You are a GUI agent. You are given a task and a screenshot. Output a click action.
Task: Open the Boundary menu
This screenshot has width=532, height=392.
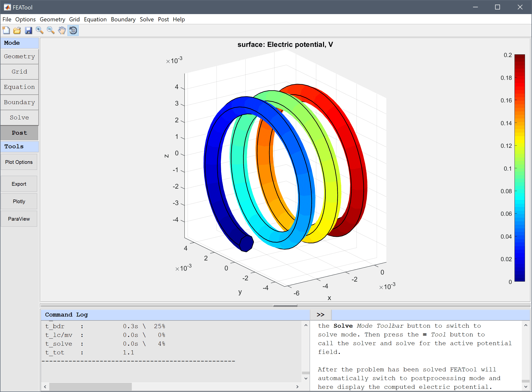tap(123, 19)
